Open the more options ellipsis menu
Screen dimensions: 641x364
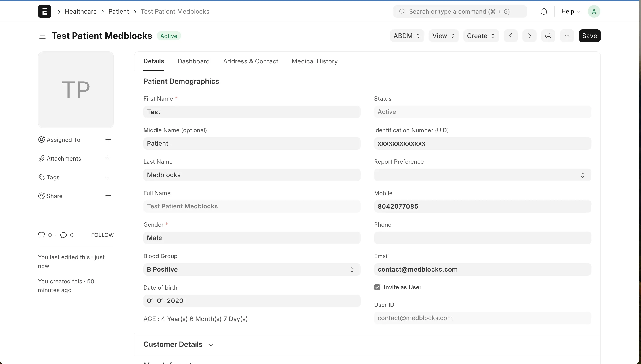[x=567, y=36]
